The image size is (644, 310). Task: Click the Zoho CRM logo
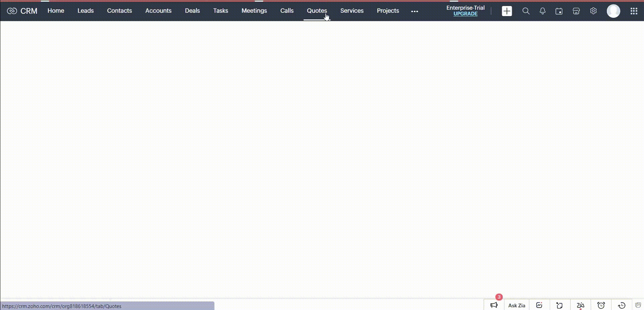tap(22, 11)
